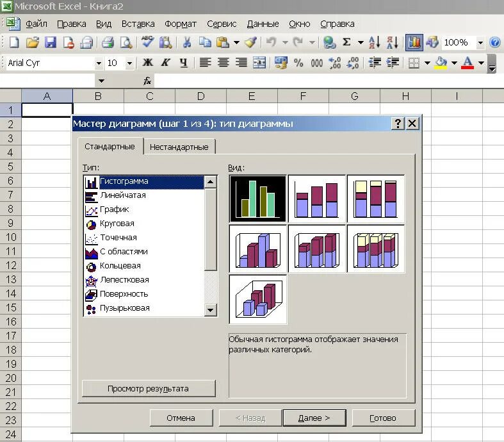Image resolution: width=504 pixels, height=442 pixels.
Task: Click the AutoSum sigma icon
Action: pos(346,42)
